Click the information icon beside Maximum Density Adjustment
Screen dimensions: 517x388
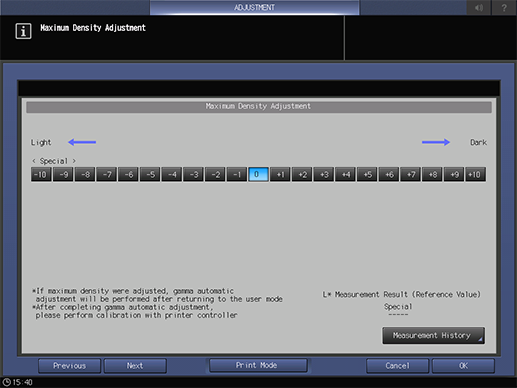(23, 31)
